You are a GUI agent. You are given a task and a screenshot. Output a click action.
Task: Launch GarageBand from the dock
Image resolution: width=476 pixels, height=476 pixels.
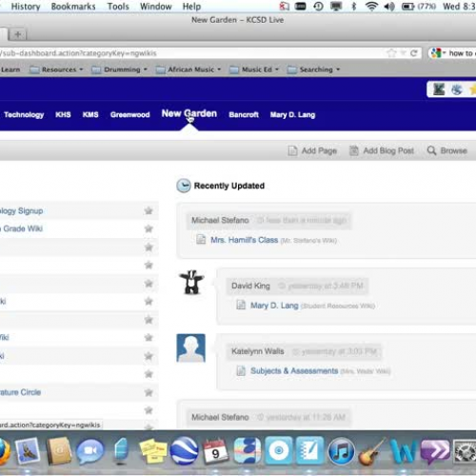tap(371, 451)
